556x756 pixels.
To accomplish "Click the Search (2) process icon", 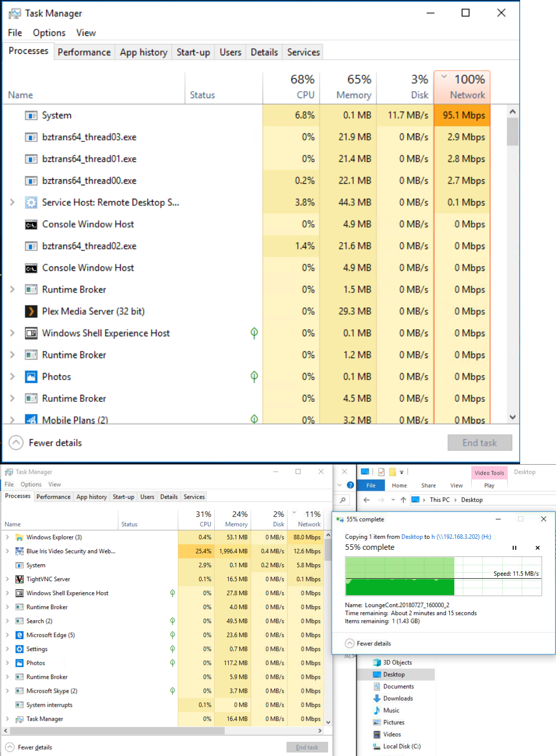I will pos(19,621).
